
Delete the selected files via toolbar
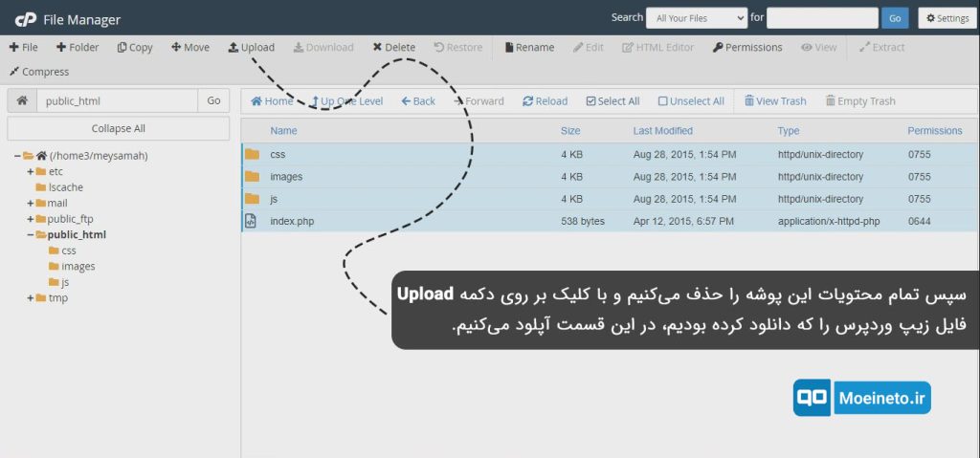click(393, 48)
